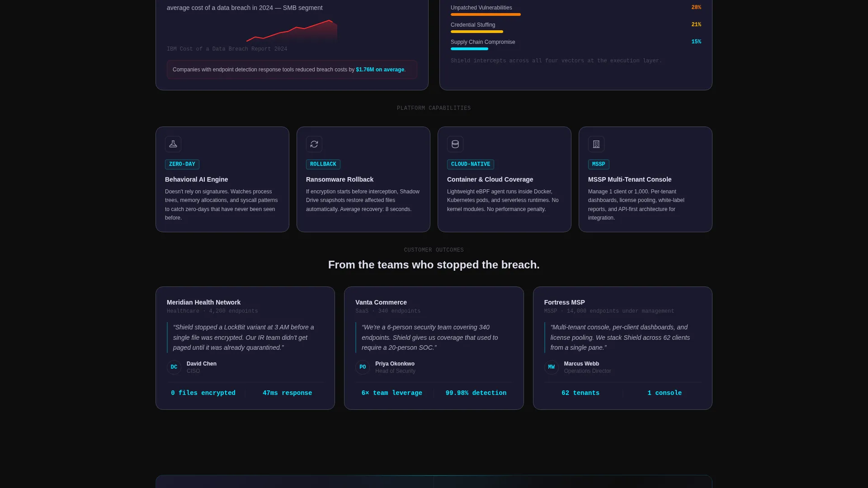868x488 pixels.
Task: Click the '$1.76M on average' highlighted text
Action: (x=380, y=70)
